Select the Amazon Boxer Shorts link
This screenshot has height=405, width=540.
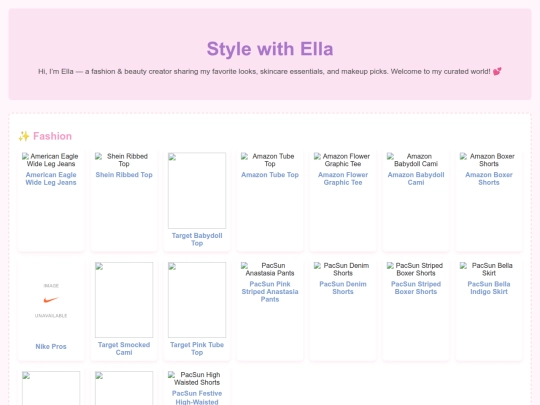[x=489, y=179]
